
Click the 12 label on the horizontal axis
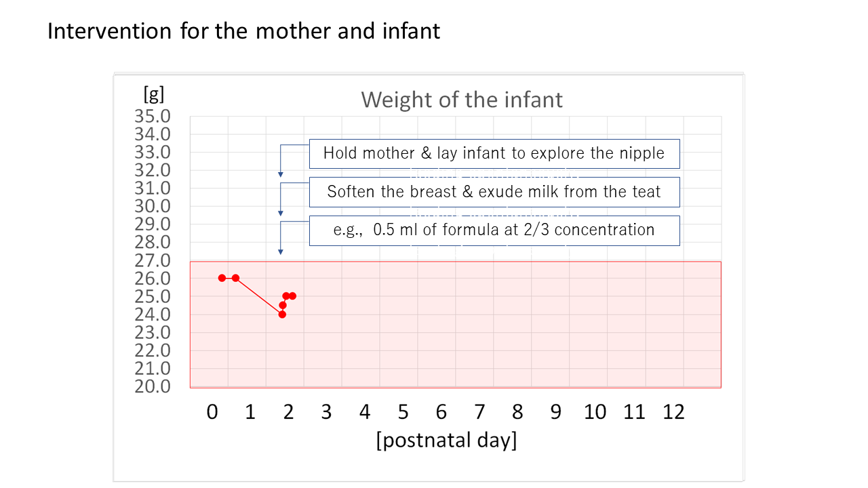(673, 411)
